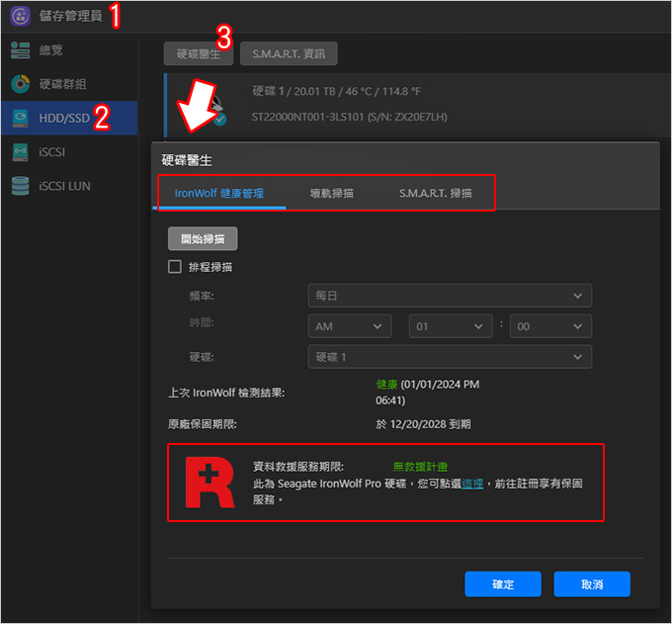
Task: Click the 無救援計畫 status text
Action: pyautogui.click(x=420, y=467)
